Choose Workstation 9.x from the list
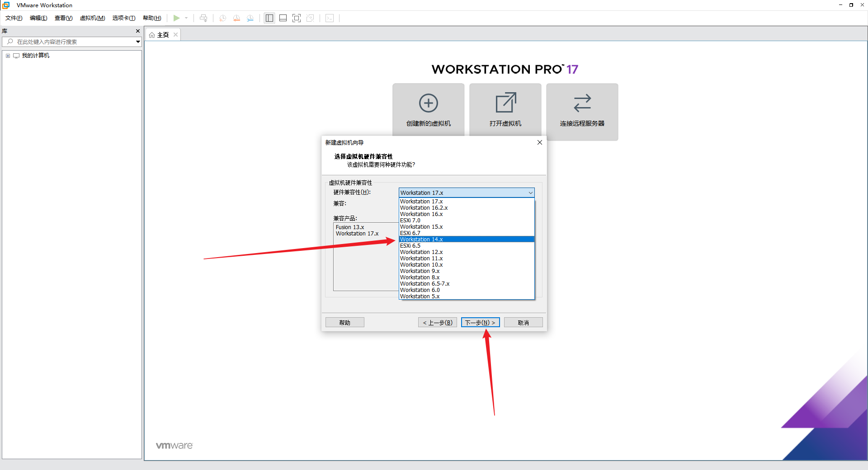Image resolution: width=868 pixels, height=470 pixels. tap(467, 271)
